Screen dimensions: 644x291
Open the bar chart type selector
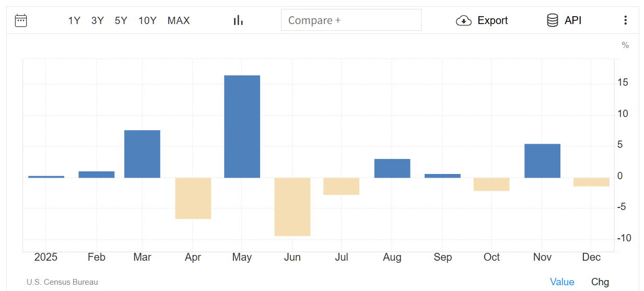pos(238,20)
